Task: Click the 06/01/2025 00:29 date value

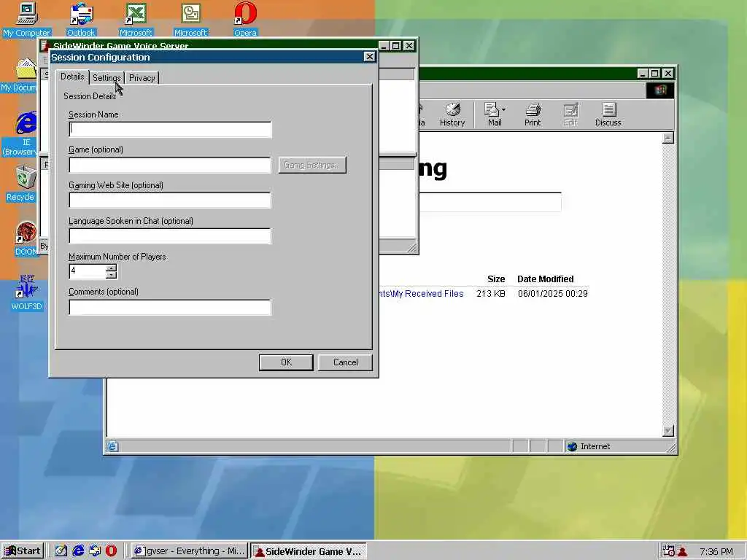Action: pos(553,293)
